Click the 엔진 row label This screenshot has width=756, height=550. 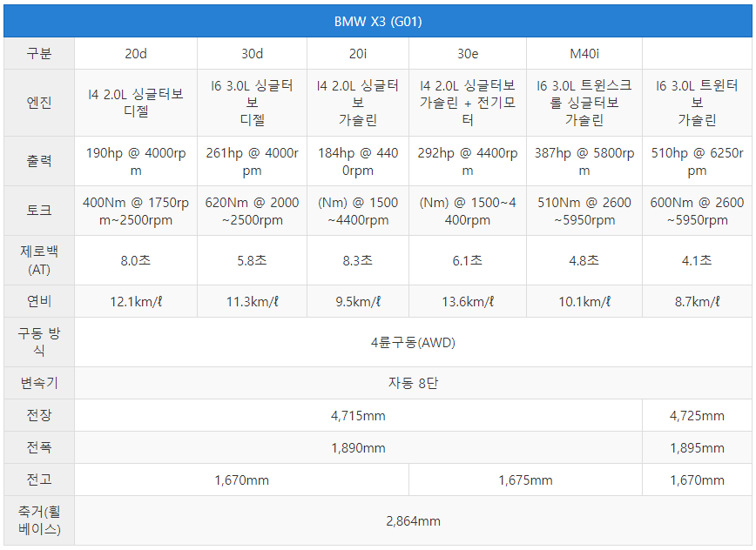(39, 103)
